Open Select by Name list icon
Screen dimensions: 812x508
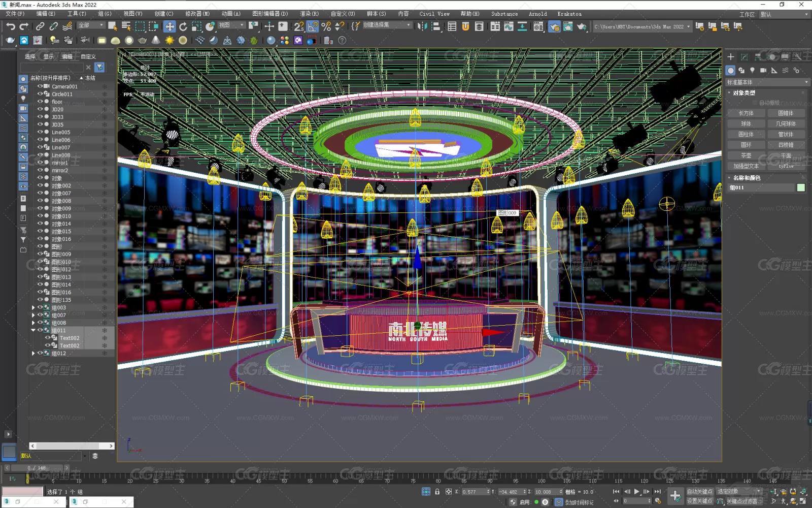point(126,26)
